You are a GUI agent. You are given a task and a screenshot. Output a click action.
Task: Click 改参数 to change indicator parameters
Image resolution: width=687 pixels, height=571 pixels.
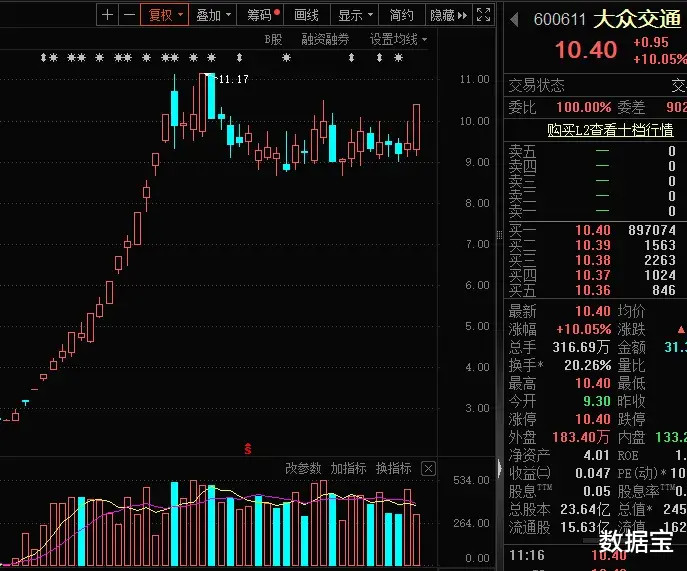point(303,468)
